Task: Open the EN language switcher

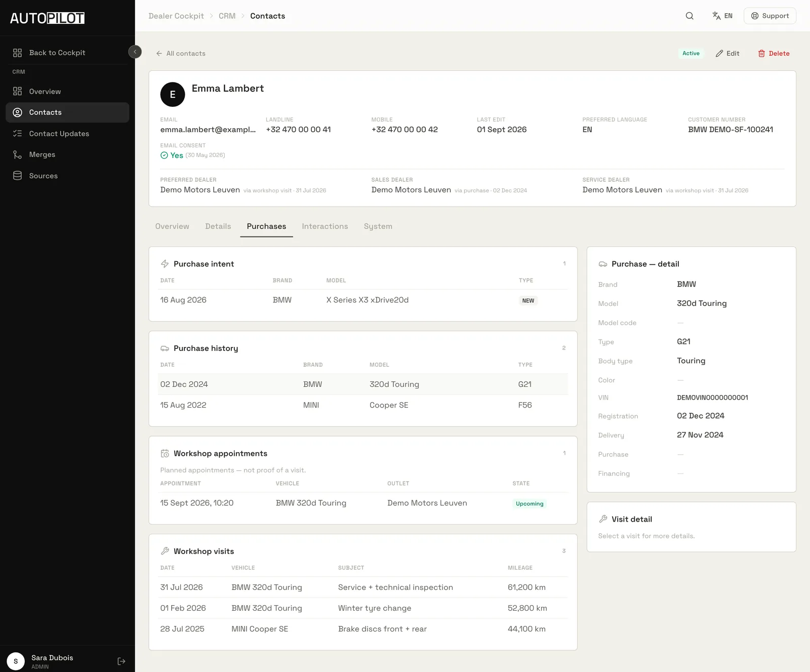Action: coord(722,16)
